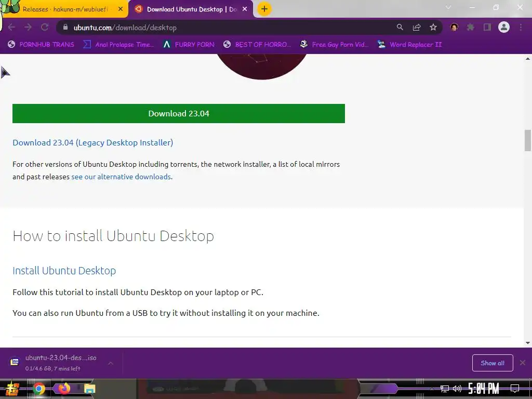This screenshot has height=399, width=532.
Task: Go forward to the next page
Action: click(28, 28)
